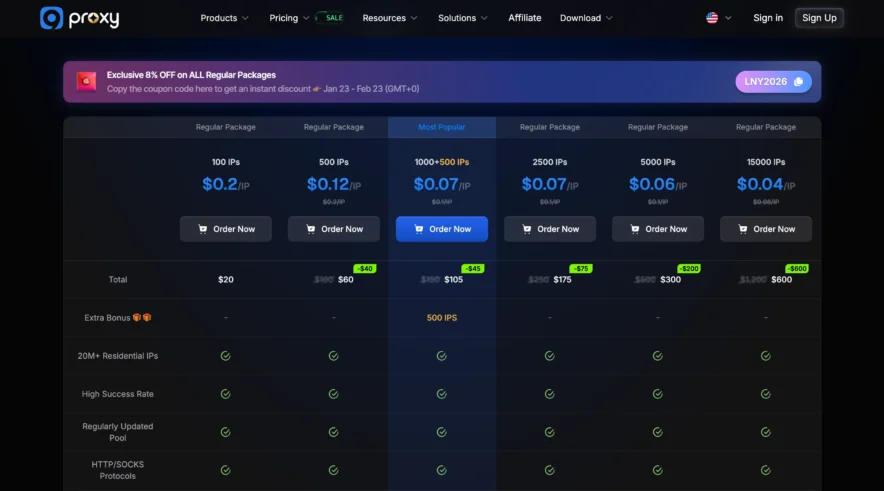Click High Success Rate checkmark for 1000+500 IPs
Viewport: 884px width, 491px height.
[442, 394]
